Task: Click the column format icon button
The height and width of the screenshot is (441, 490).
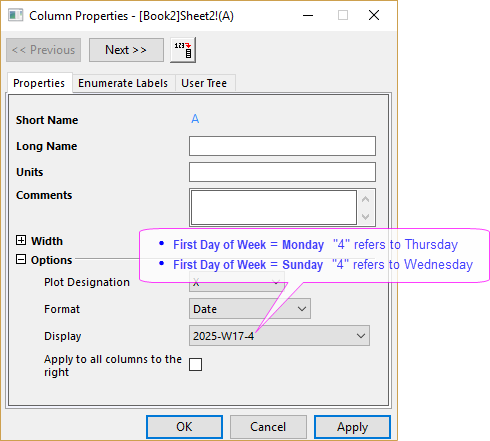Action: click(x=183, y=50)
